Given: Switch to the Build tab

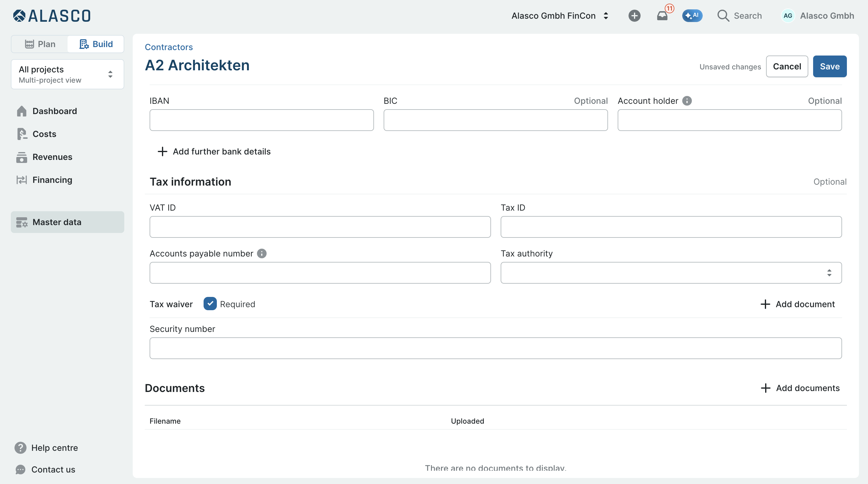Looking at the screenshot, I should (x=96, y=44).
